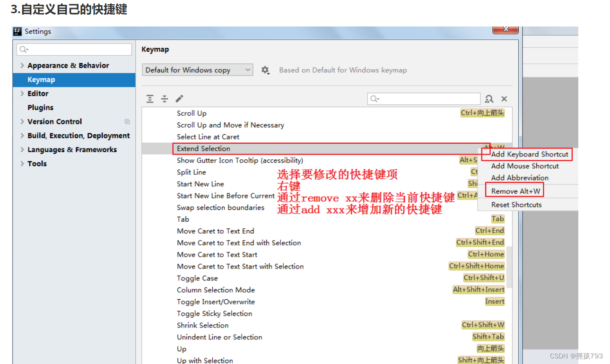Click the Ctrl+Home shortcut label

486,254
